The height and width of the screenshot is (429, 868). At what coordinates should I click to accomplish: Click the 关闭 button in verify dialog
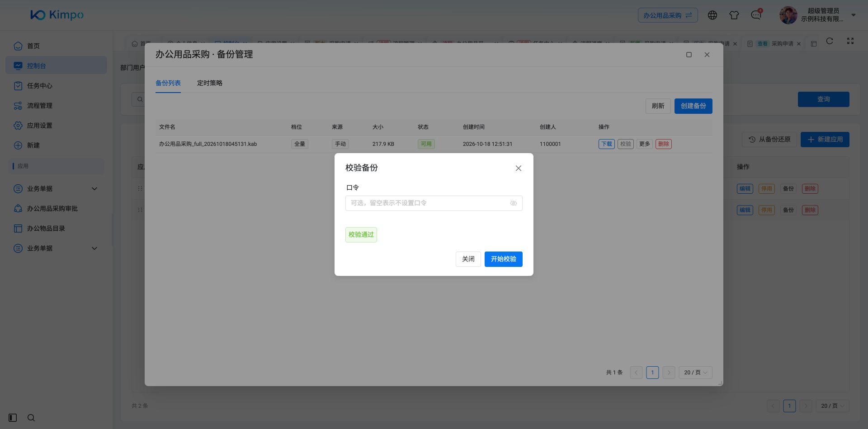click(x=468, y=259)
